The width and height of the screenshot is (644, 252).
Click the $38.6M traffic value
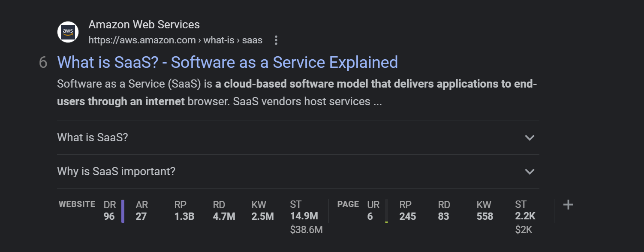pyautogui.click(x=306, y=230)
